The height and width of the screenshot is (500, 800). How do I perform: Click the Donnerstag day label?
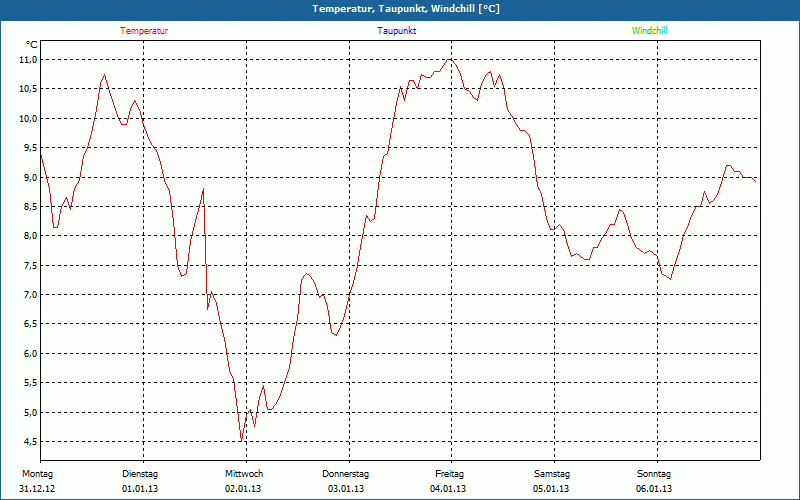click(x=345, y=474)
